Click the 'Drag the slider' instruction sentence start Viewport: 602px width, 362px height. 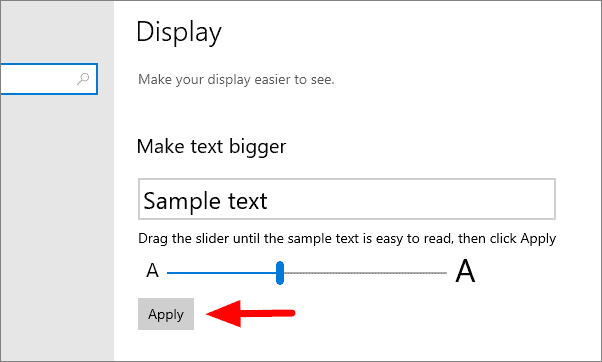(184, 238)
